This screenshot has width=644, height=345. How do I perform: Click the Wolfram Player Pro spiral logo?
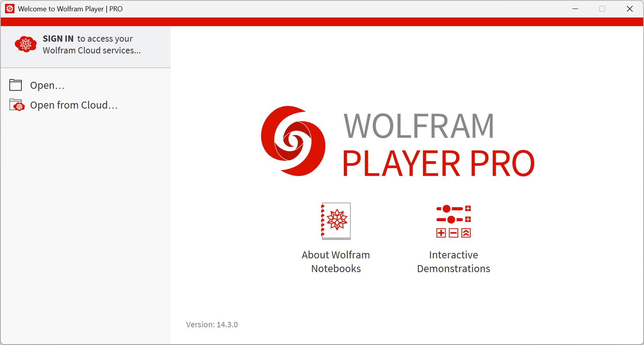tap(293, 141)
